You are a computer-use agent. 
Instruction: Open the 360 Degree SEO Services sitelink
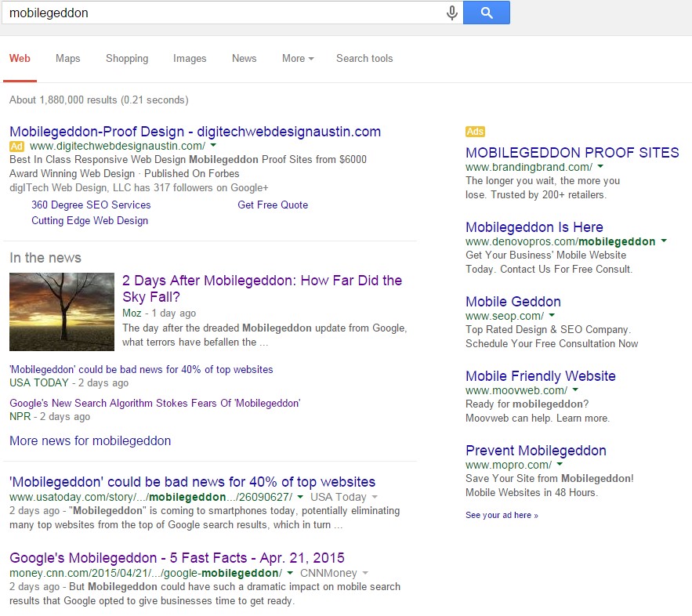(x=91, y=205)
